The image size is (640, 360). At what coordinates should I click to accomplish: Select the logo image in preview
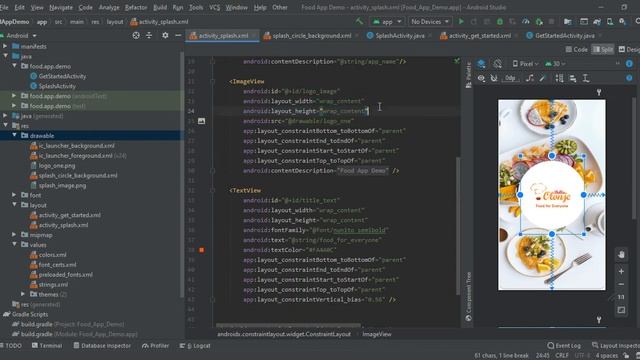coord(552,195)
